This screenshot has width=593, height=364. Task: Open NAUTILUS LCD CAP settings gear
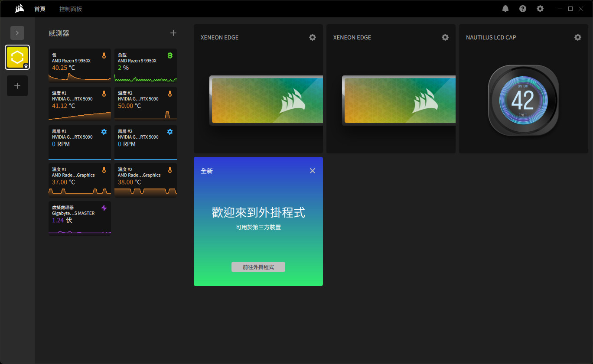pos(578,37)
